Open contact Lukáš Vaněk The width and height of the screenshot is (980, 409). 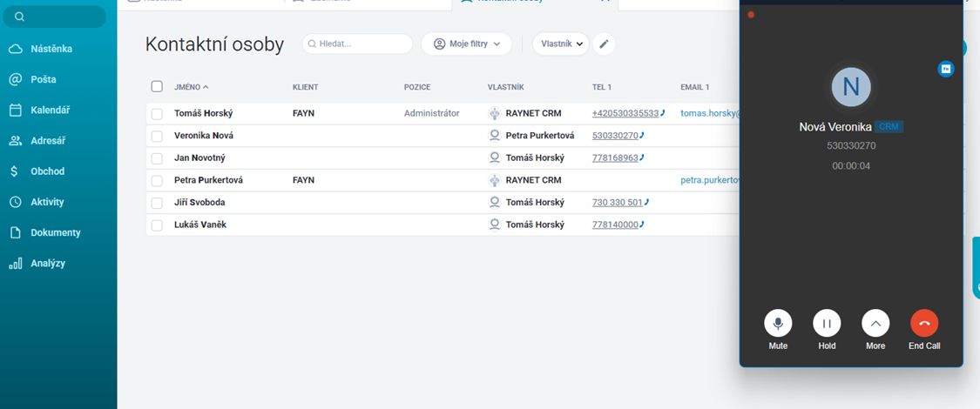click(x=199, y=225)
